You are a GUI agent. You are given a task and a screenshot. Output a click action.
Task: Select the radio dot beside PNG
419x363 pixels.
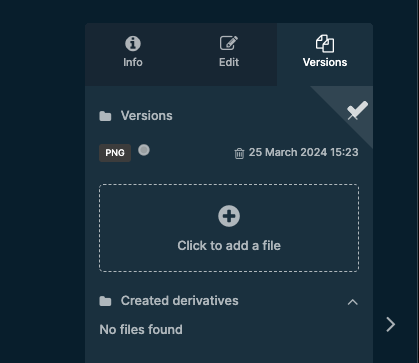[144, 150]
